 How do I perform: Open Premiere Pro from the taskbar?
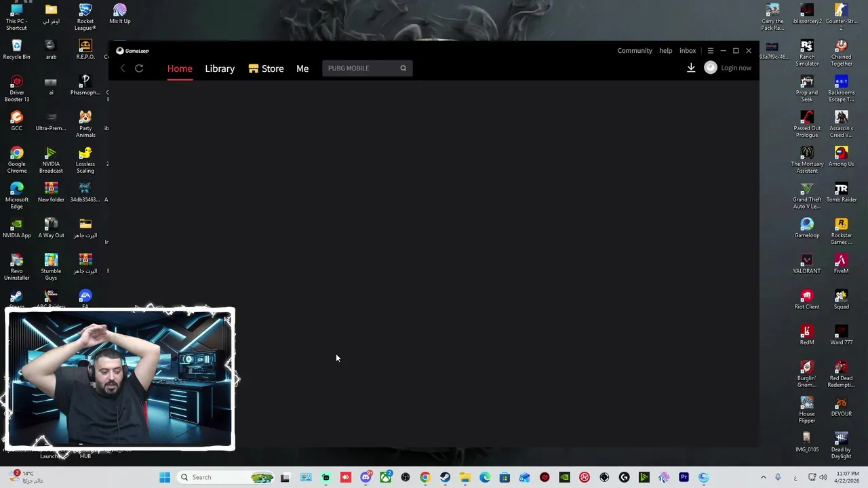(684, 477)
